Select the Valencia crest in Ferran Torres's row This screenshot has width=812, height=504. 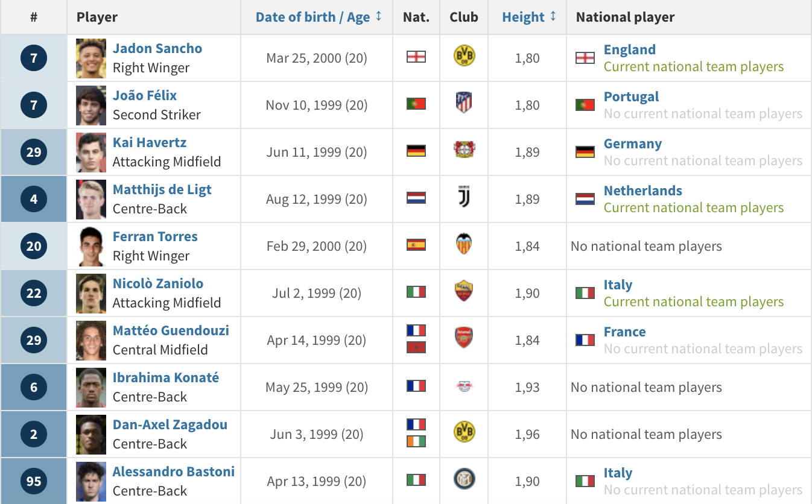pos(464,245)
